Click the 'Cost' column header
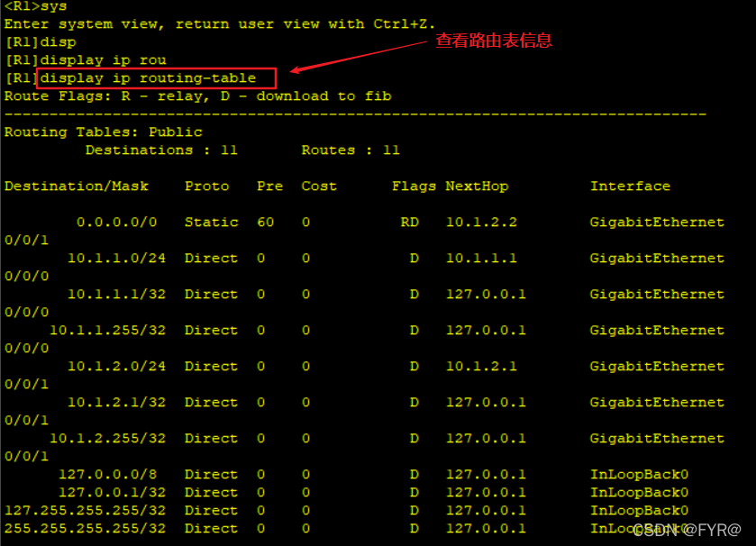756x546 pixels. [x=319, y=187]
